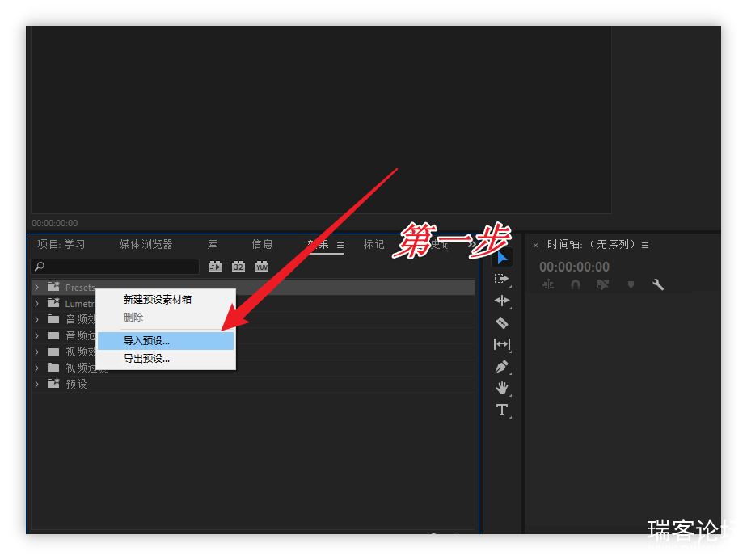Expand the Lumetri presets folder
The image size is (747, 560).
pos(36,303)
